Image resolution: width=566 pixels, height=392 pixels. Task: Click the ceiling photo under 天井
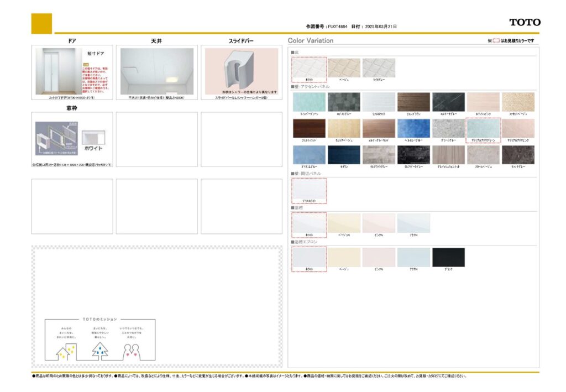point(156,71)
